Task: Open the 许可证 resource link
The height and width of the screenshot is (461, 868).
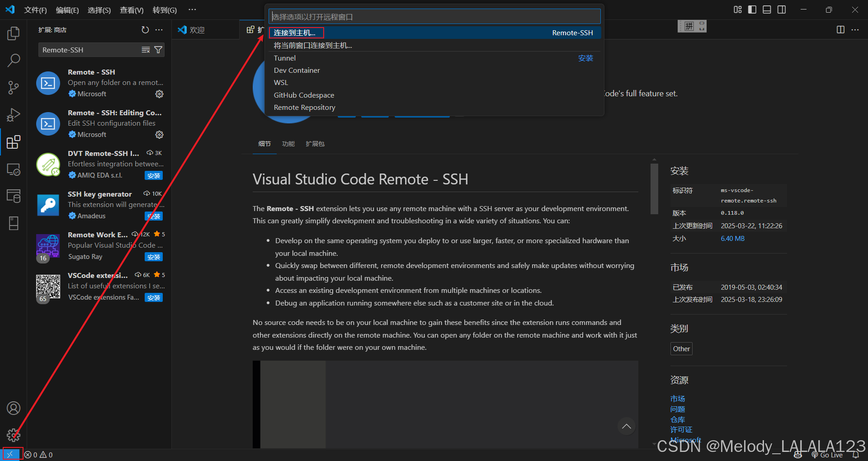Action: 681,429
